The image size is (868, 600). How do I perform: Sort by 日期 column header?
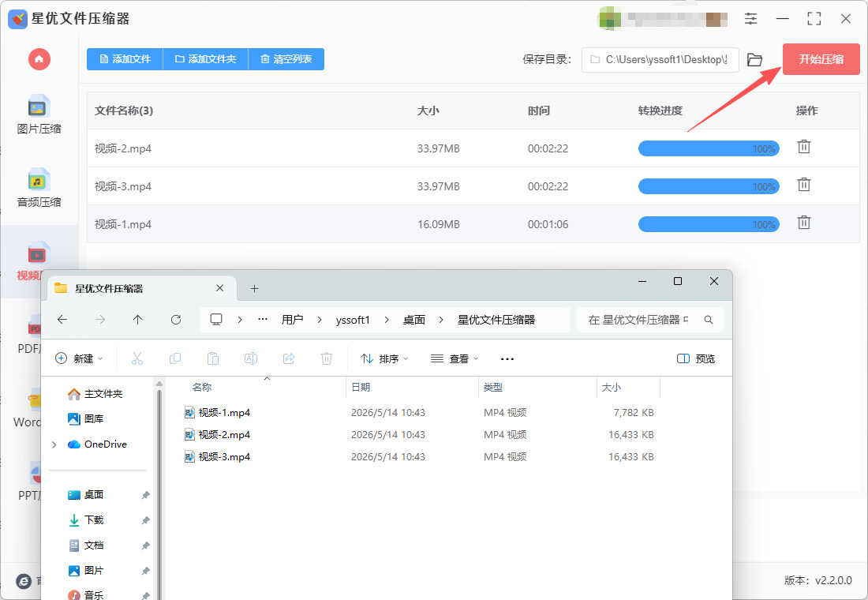point(361,388)
